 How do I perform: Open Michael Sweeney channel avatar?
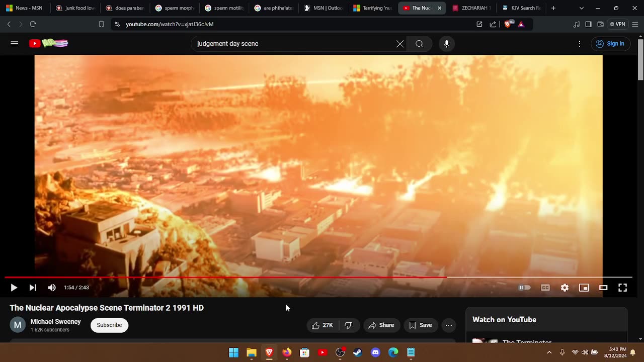(x=18, y=325)
